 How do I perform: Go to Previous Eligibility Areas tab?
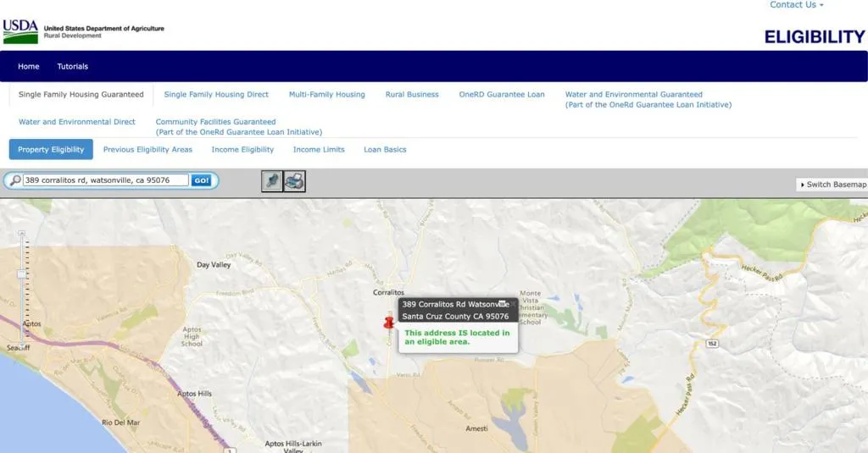click(x=147, y=149)
